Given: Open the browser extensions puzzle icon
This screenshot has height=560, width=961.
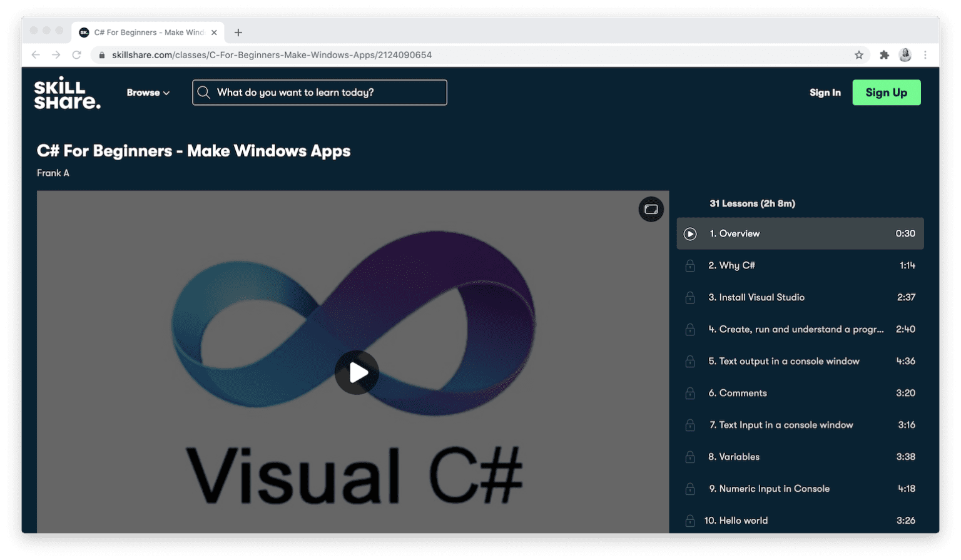Looking at the screenshot, I should click(x=885, y=55).
